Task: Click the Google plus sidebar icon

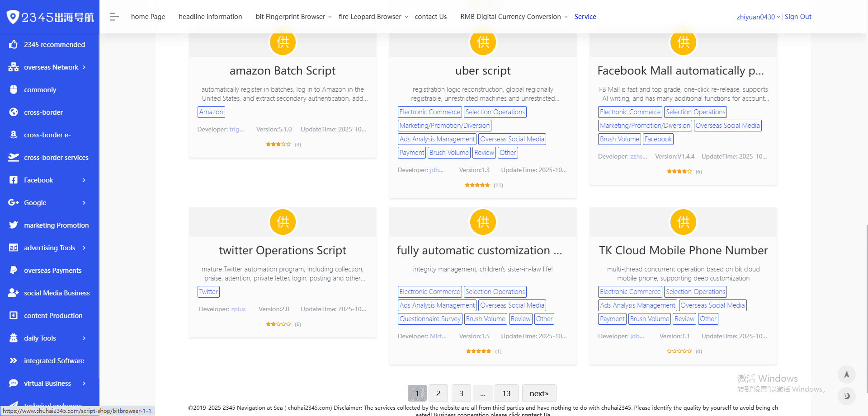Action: pos(14,202)
